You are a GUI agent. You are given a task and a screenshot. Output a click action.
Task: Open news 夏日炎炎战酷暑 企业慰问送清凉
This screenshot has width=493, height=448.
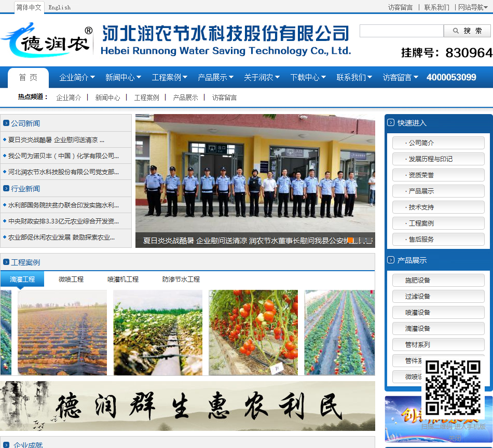[x=56, y=140]
